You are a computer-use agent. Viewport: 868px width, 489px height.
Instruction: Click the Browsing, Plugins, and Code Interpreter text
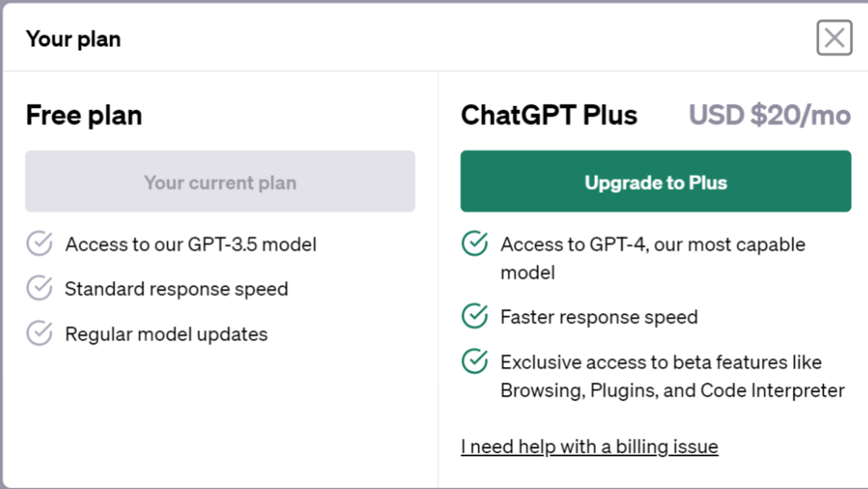672,390
